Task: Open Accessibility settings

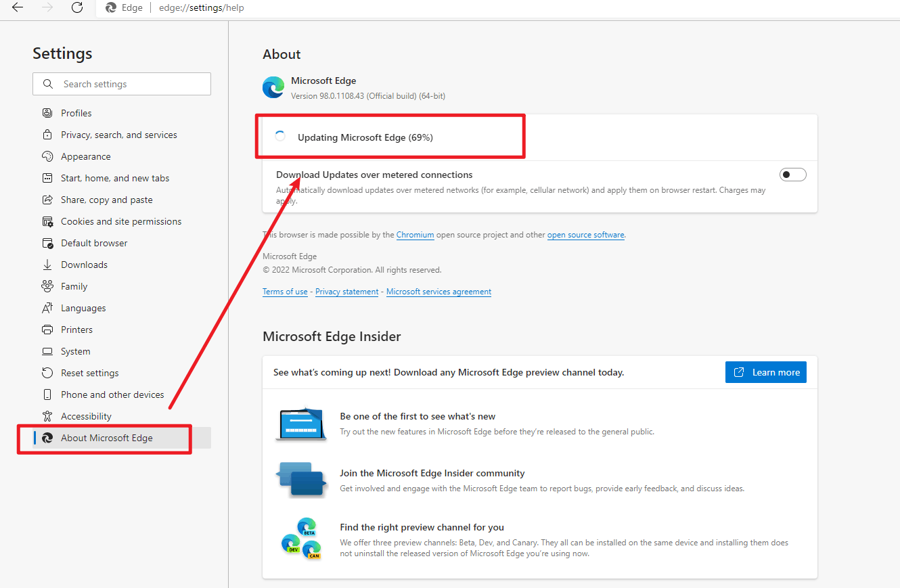Action: tap(86, 416)
